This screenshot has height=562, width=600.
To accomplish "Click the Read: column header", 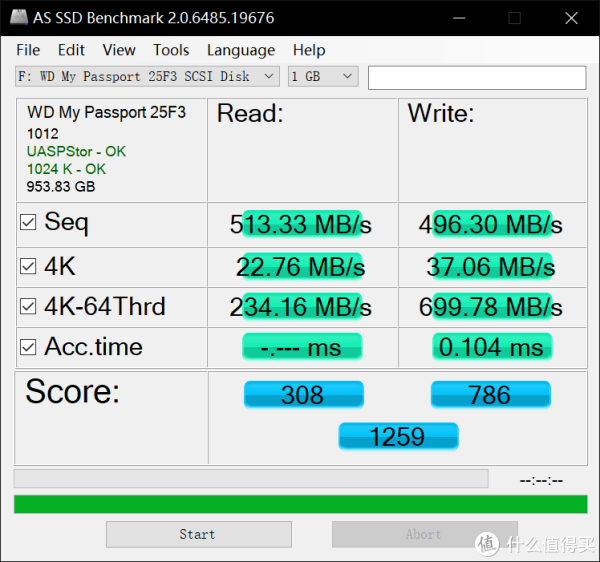I will coord(250,114).
